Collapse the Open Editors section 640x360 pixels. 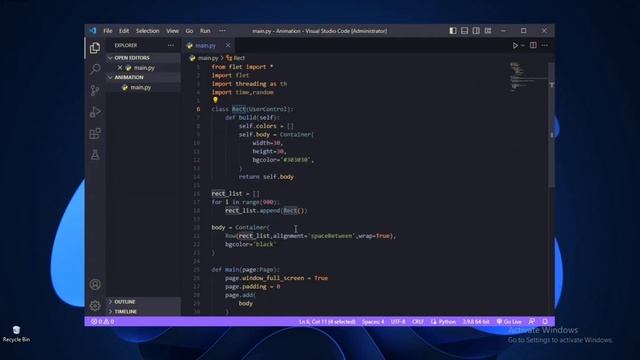143,58
